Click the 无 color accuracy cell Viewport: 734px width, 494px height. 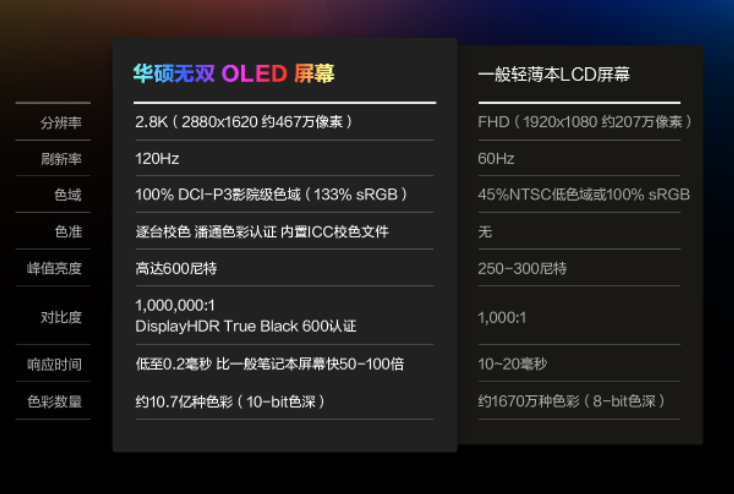(x=485, y=231)
